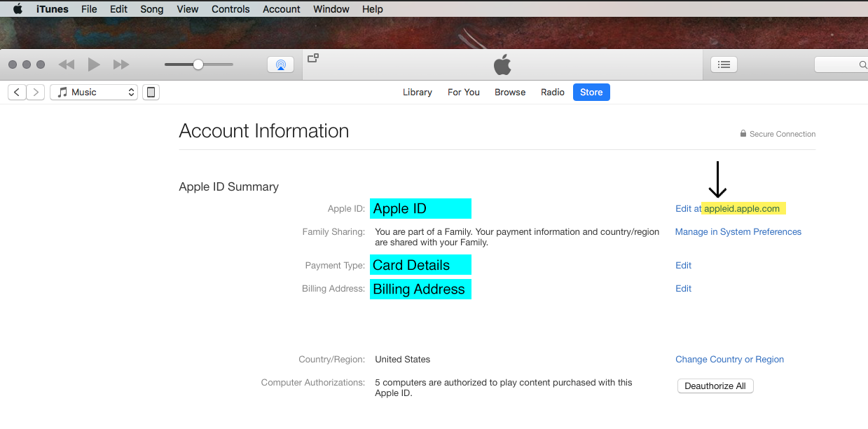Viewport: 868px width, 429px height.
Task: Switch to the Library tab
Action: pyautogui.click(x=418, y=92)
